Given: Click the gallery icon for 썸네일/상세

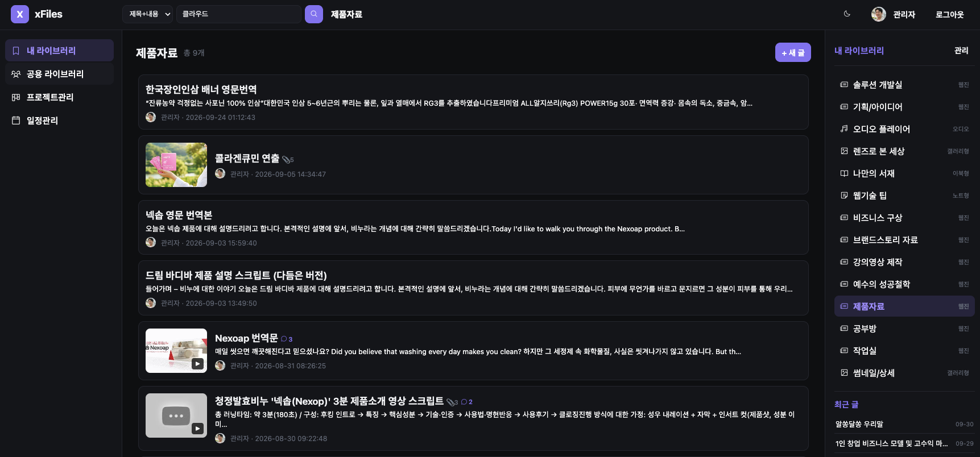Looking at the screenshot, I should (x=844, y=373).
